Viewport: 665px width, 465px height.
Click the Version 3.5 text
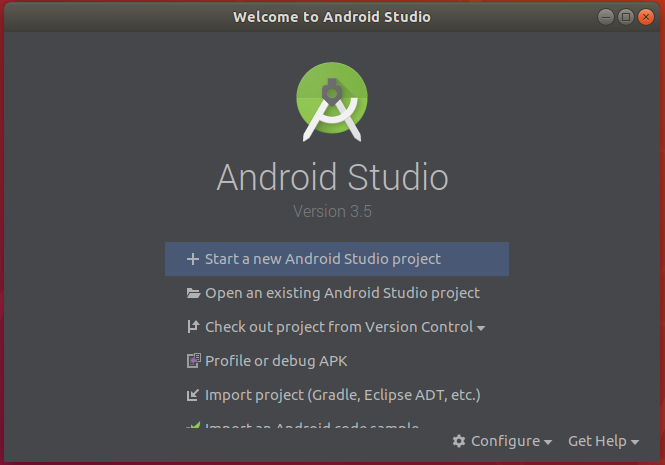click(x=332, y=211)
